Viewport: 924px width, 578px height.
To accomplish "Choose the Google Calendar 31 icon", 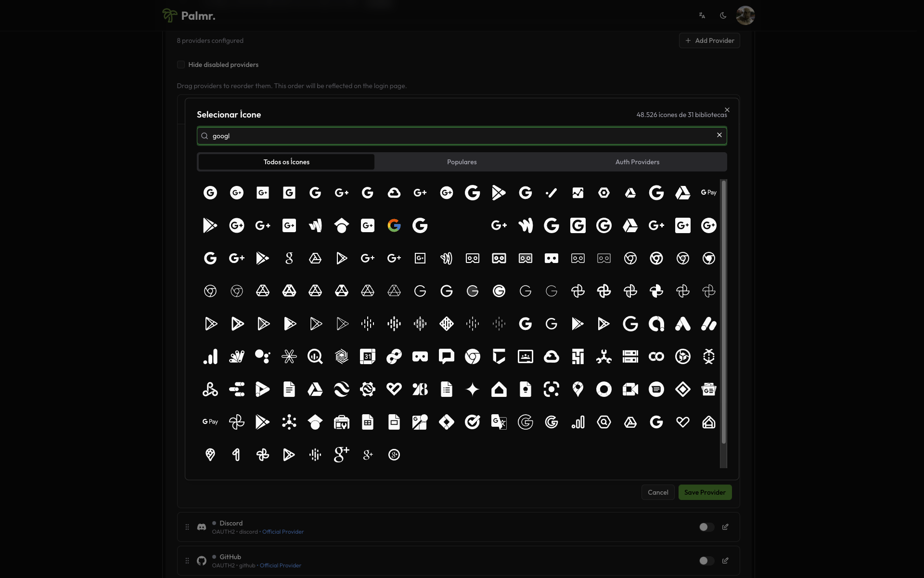I will click(x=368, y=356).
